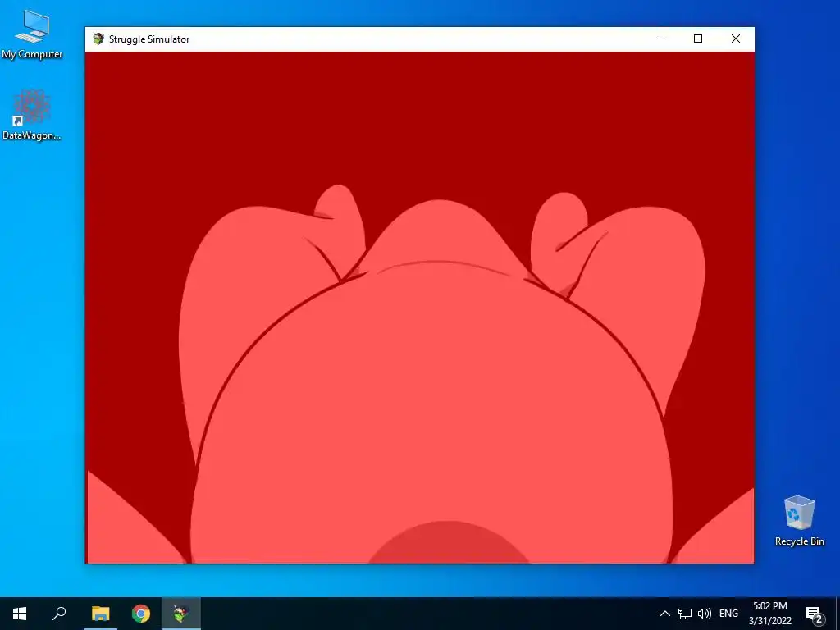Minimize the Struggle Simulator window

(661, 39)
